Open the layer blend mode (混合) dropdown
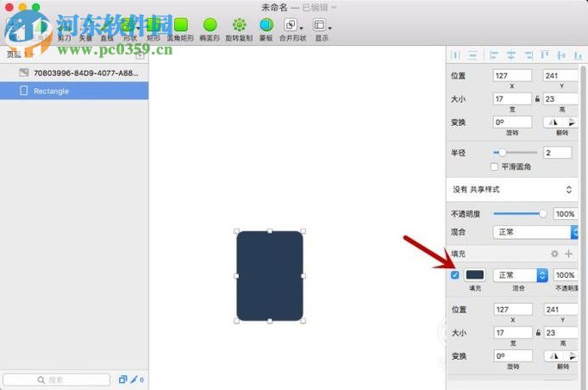This screenshot has width=588, height=390. tap(535, 232)
